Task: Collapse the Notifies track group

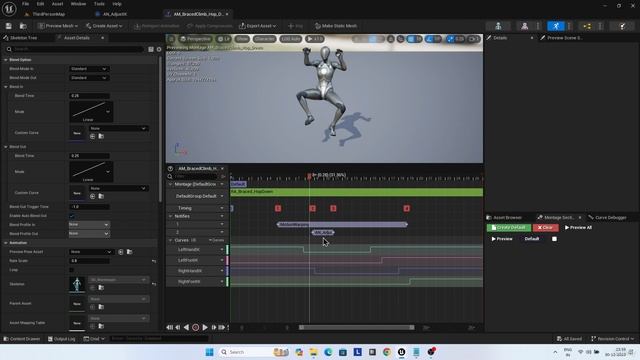Action: click(170, 216)
